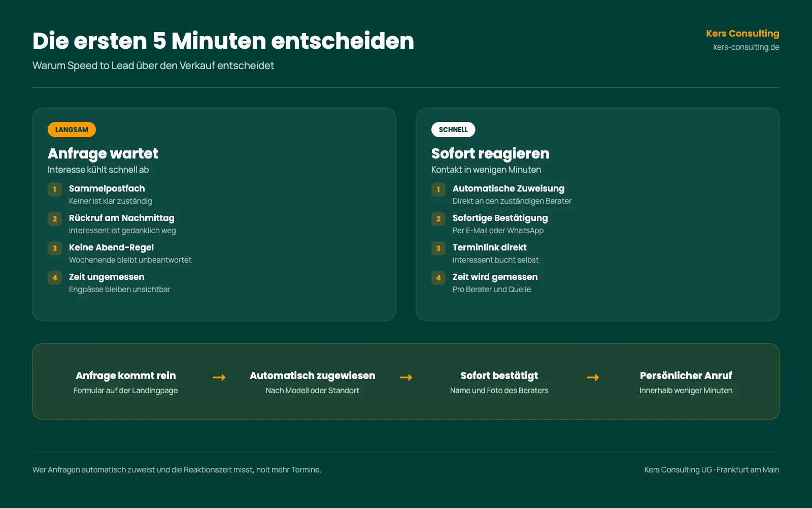Click text Wochenende bleibt unbeantwortet

(x=130, y=260)
